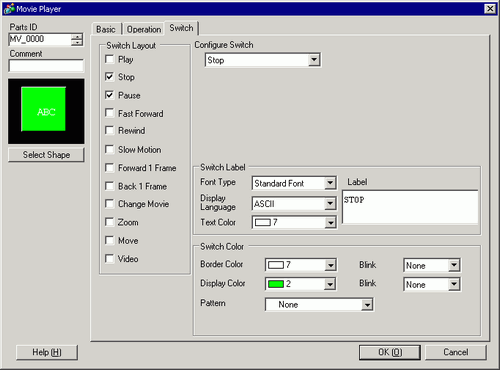Click the Movie Player title bar icon

pyautogui.click(x=9, y=9)
